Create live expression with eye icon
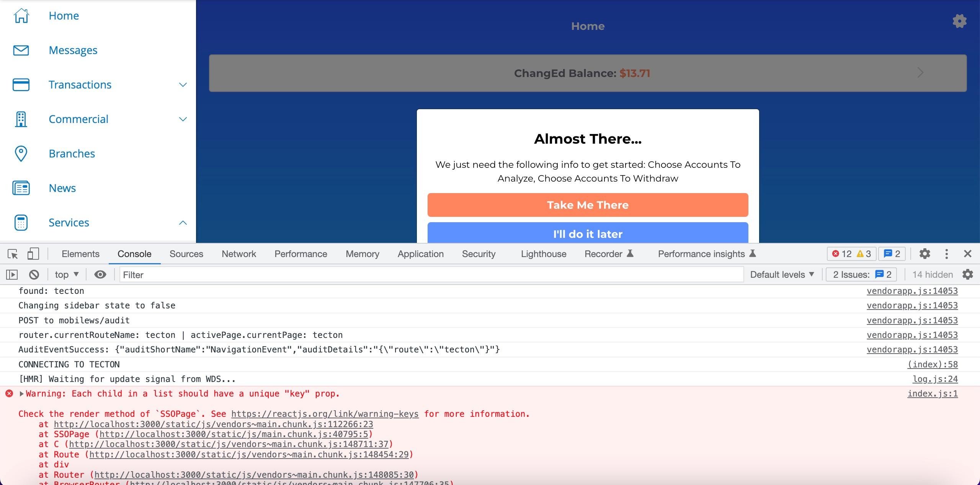980x485 pixels. coord(100,275)
